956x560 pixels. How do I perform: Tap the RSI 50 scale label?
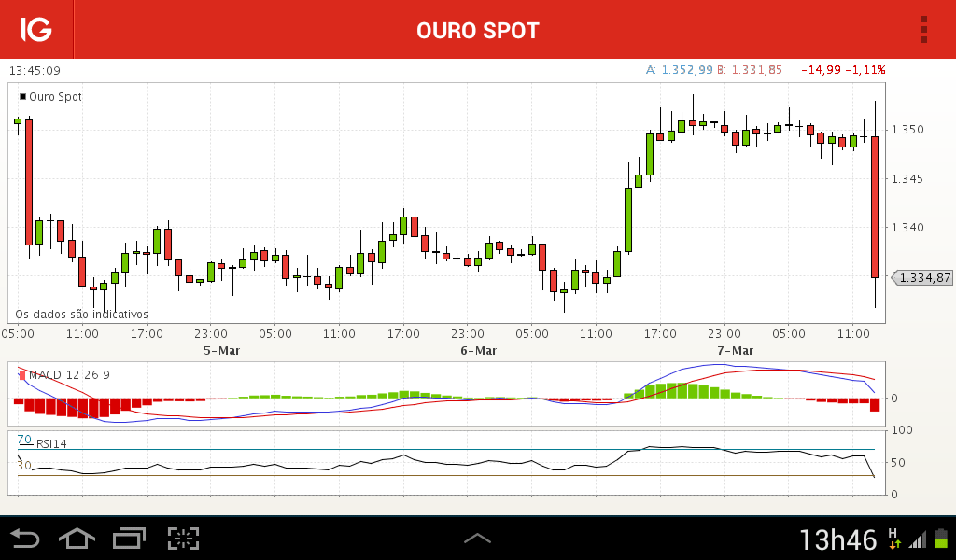click(898, 463)
